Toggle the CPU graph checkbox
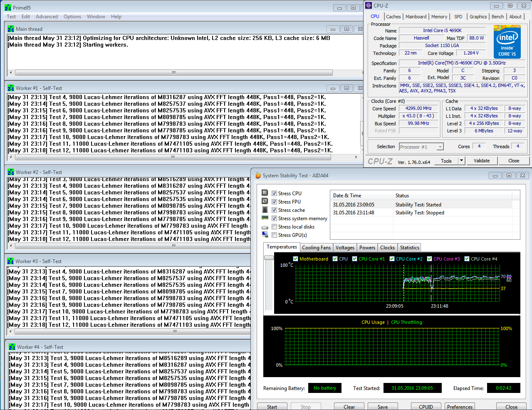Image resolution: width=532 pixels, height=410 pixels. [335, 258]
